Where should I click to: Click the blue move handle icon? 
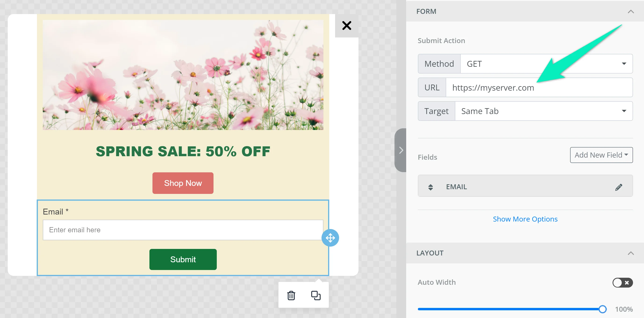pyautogui.click(x=330, y=238)
